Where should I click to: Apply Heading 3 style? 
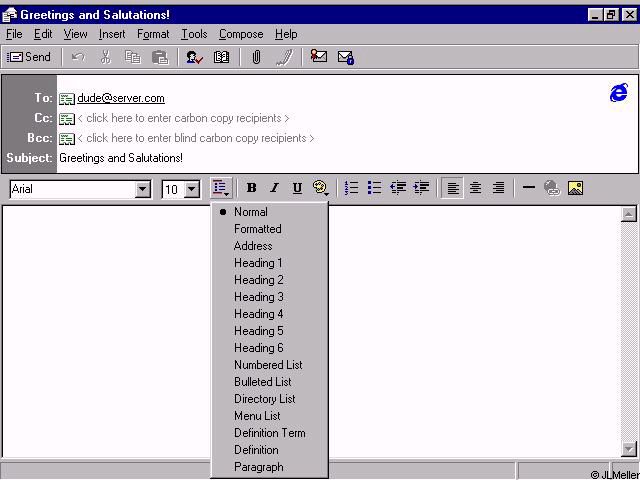click(x=269, y=297)
